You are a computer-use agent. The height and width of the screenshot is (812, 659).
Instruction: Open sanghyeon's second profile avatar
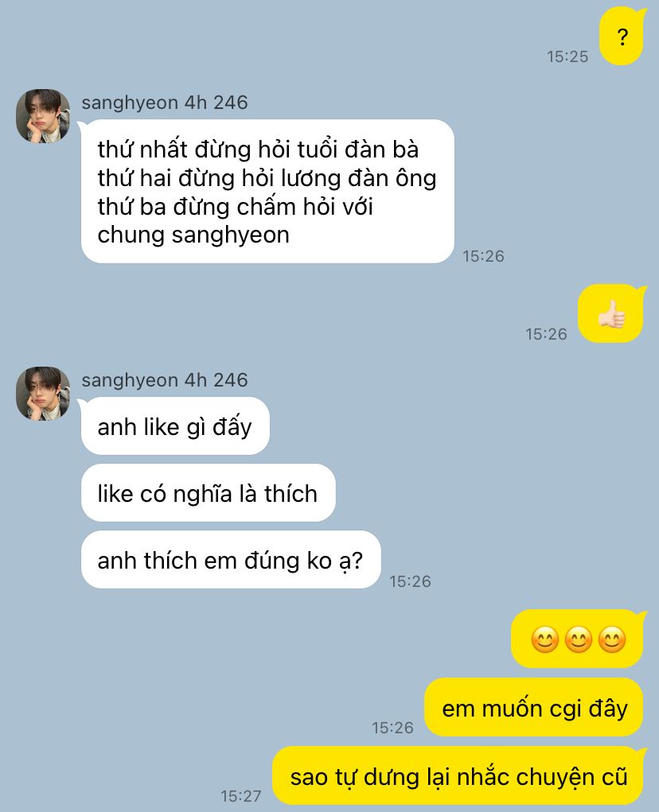[x=43, y=393]
